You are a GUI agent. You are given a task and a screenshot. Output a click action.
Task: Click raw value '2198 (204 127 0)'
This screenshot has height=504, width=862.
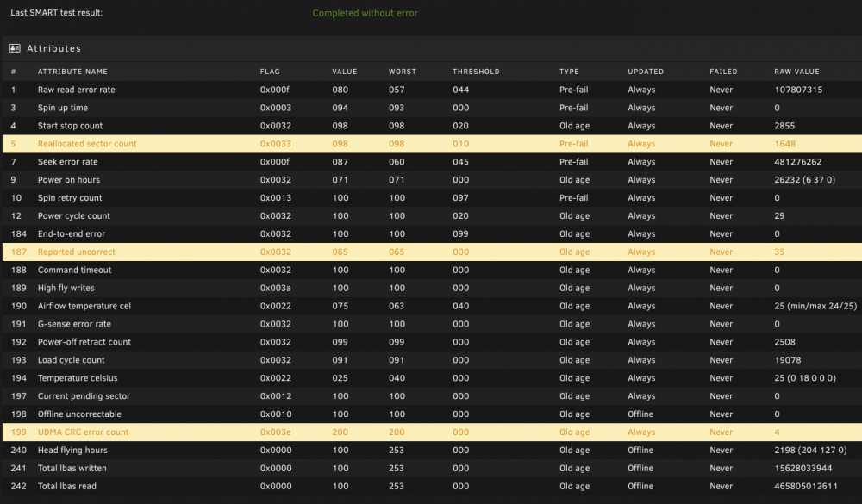[810, 450]
